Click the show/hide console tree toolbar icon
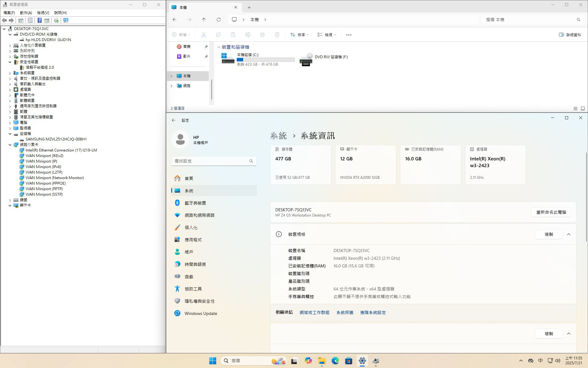 (21, 20)
